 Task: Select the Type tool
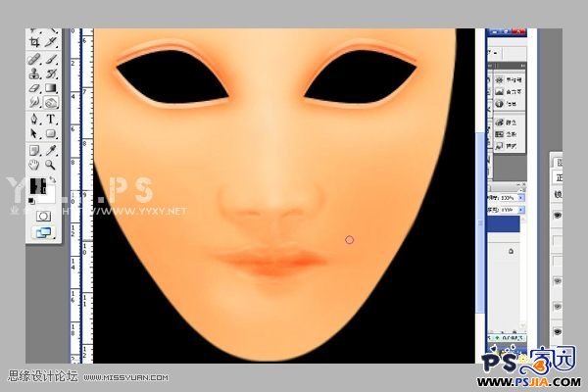click(x=51, y=120)
